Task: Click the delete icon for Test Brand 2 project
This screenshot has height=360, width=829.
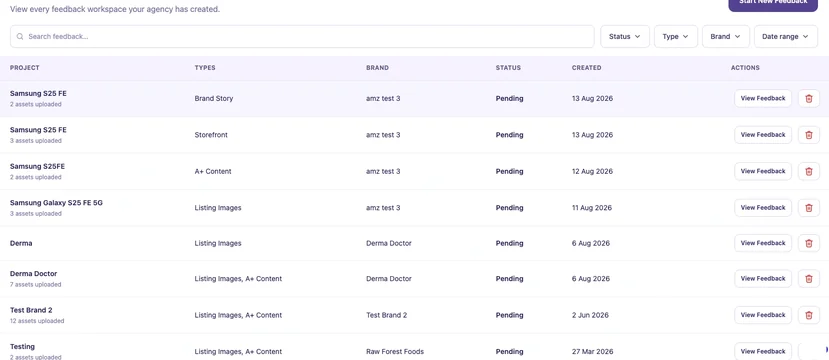Action: pos(808,315)
